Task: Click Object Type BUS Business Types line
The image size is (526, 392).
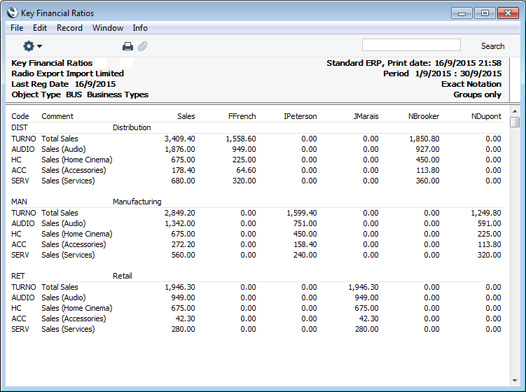Action: (x=80, y=95)
